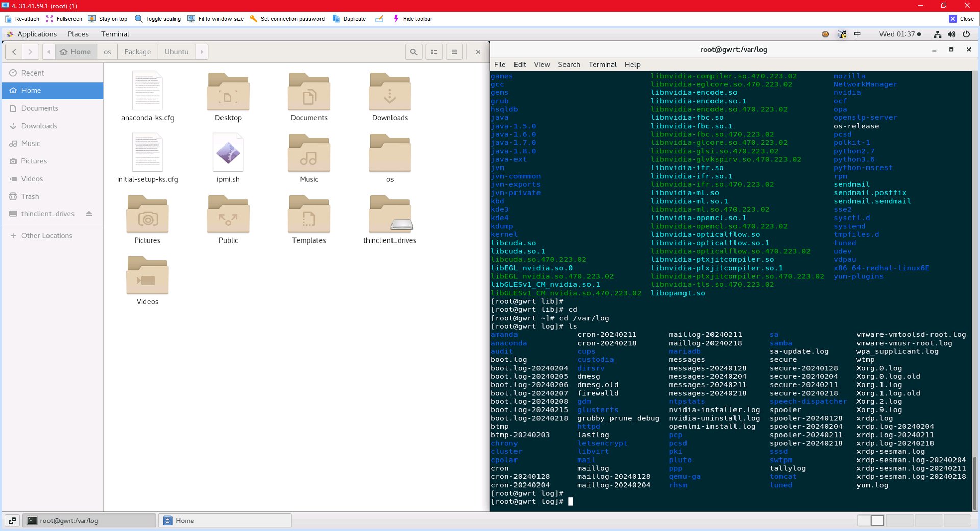
Task: Select the ipmi.sh script icon
Action: coord(228,152)
